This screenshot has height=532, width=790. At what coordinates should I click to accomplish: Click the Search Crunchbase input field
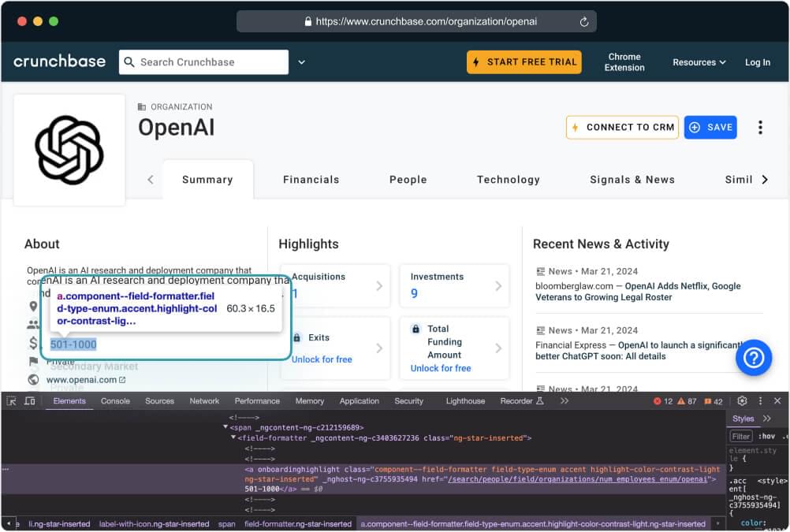coord(210,62)
